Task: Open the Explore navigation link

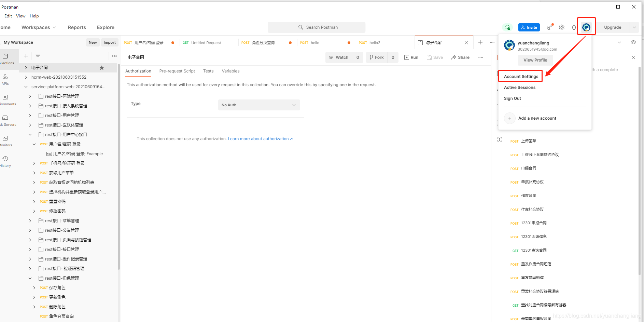Action: click(x=106, y=27)
